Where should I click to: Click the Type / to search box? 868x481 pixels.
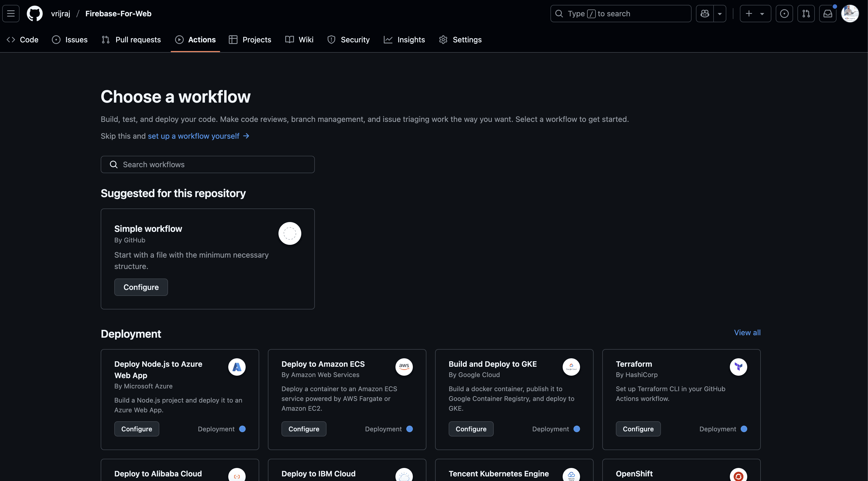pyautogui.click(x=621, y=14)
